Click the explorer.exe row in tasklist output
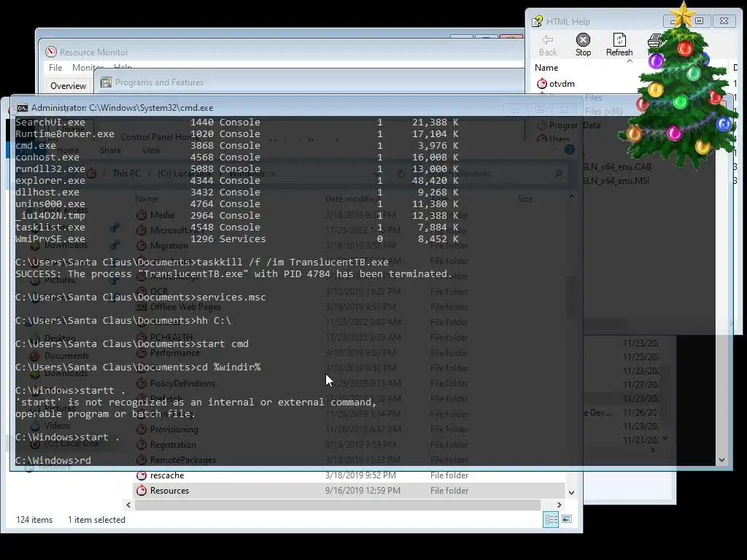This screenshot has height=560, width=747. click(237, 181)
